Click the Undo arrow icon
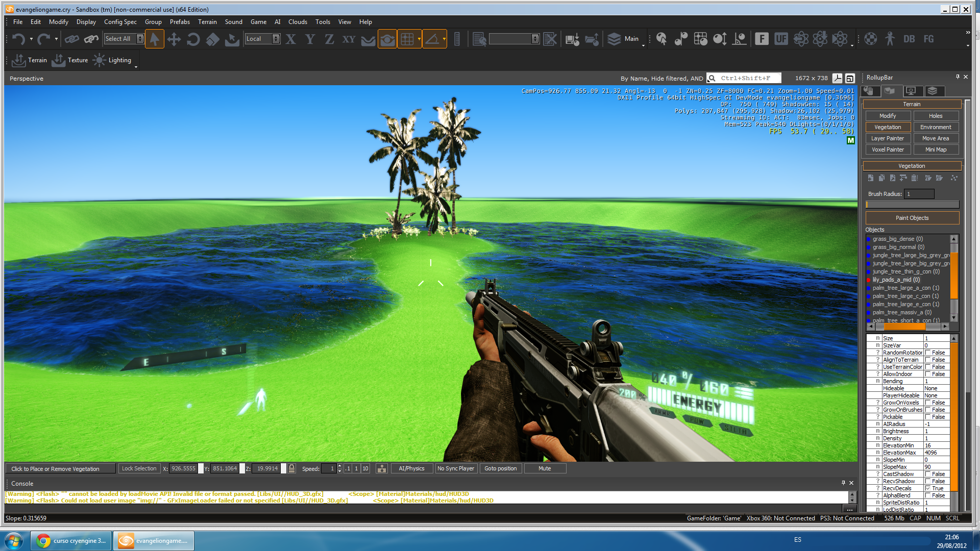This screenshot has width=980, height=551. click(x=18, y=39)
